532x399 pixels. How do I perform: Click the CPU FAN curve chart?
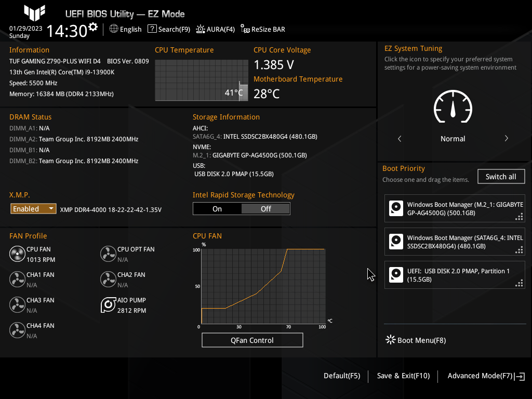263,286
